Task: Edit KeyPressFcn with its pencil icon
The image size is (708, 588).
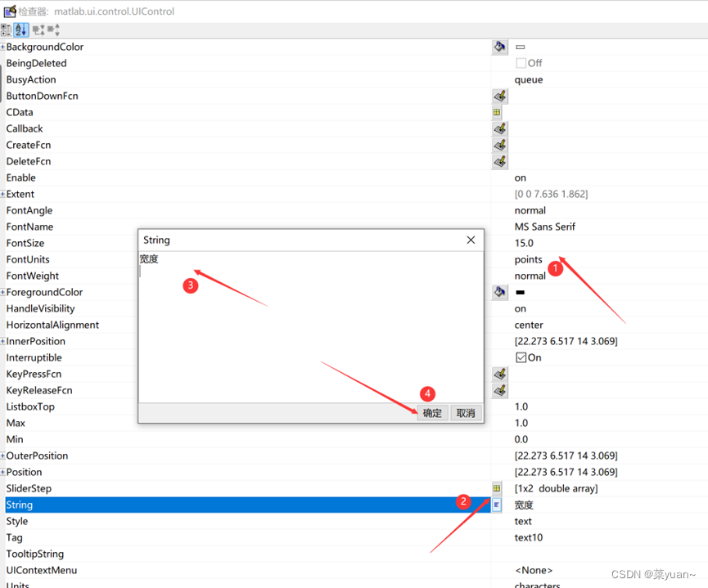Action: pos(499,374)
